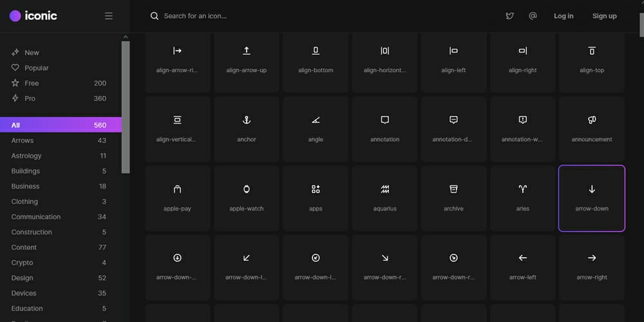644x322 pixels.
Task: Click the @ contact icon in header
Action: pyautogui.click(x=533, y=16)
